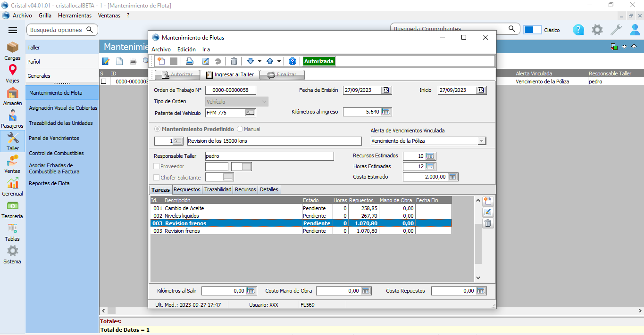
Task: Toggle the Clásico view switch
Action: tap(532, 30)
